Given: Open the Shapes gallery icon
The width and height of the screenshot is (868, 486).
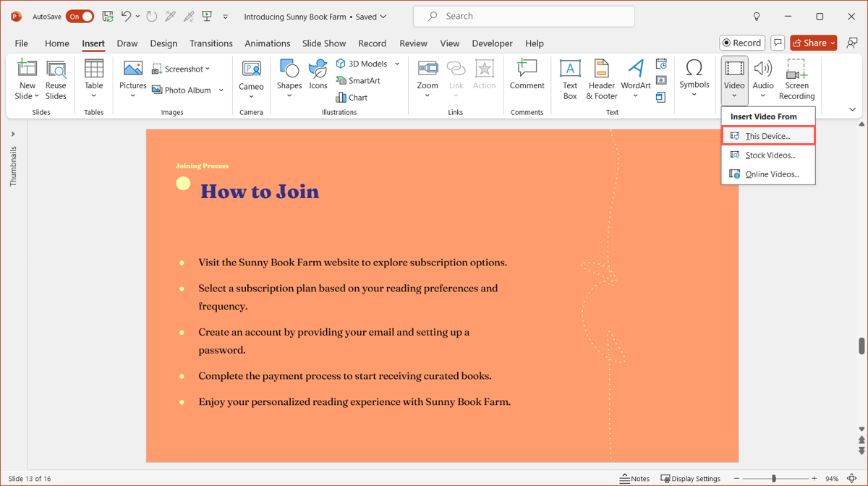Looking at the screenshot, I should (x=289, y=69).
